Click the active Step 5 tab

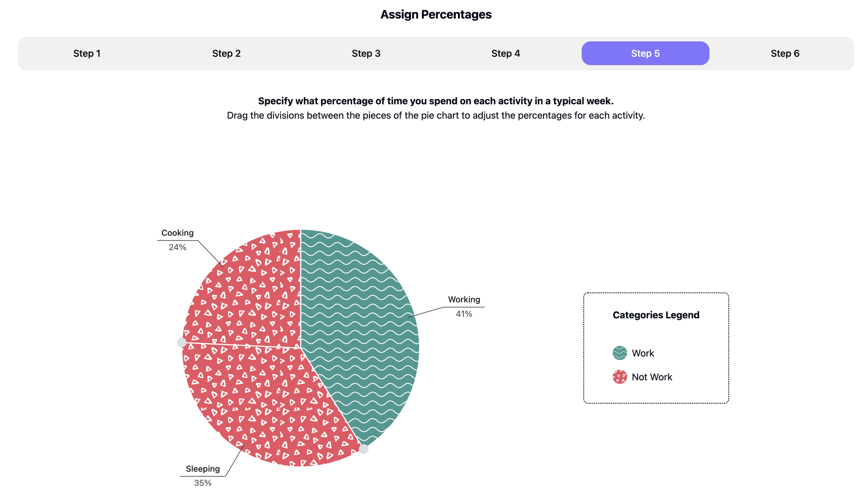pyautogui.click(x=645, y=53)
